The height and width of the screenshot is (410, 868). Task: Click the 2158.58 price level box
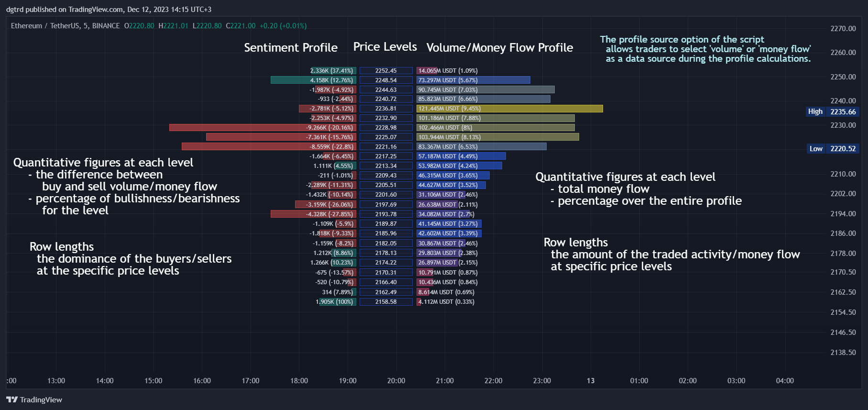pyautogui.click(x=386, y=302)
